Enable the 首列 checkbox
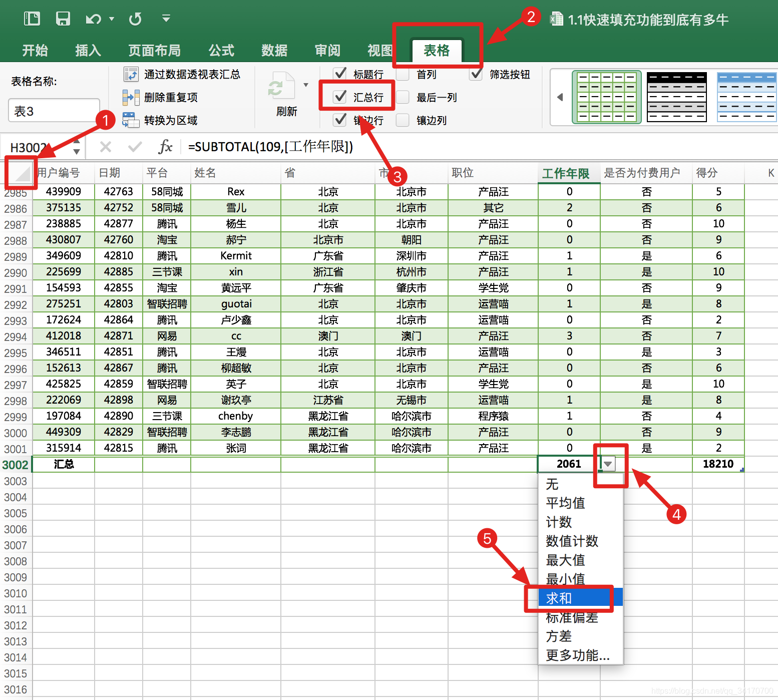This screenshot has width=778, height=700. coord(403,74)
